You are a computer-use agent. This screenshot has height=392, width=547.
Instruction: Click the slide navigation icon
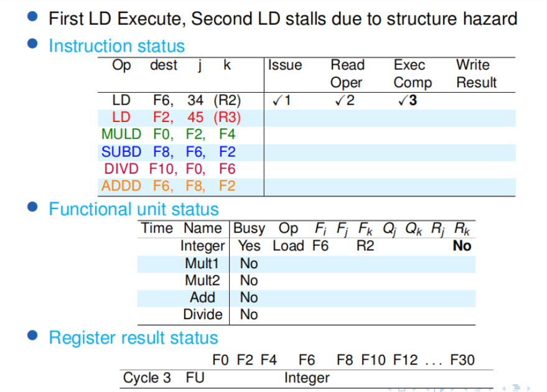coord(402,389)
